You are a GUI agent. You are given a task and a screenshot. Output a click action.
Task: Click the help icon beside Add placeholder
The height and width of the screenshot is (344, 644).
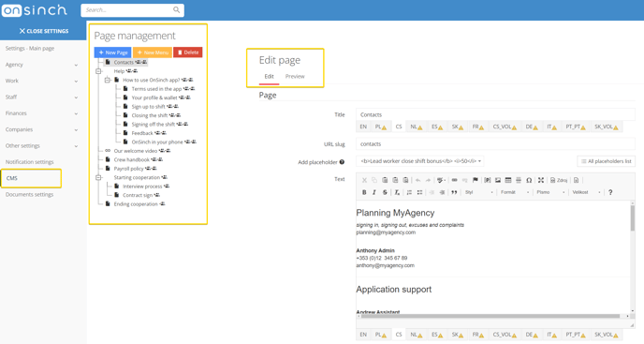[342, 162]
